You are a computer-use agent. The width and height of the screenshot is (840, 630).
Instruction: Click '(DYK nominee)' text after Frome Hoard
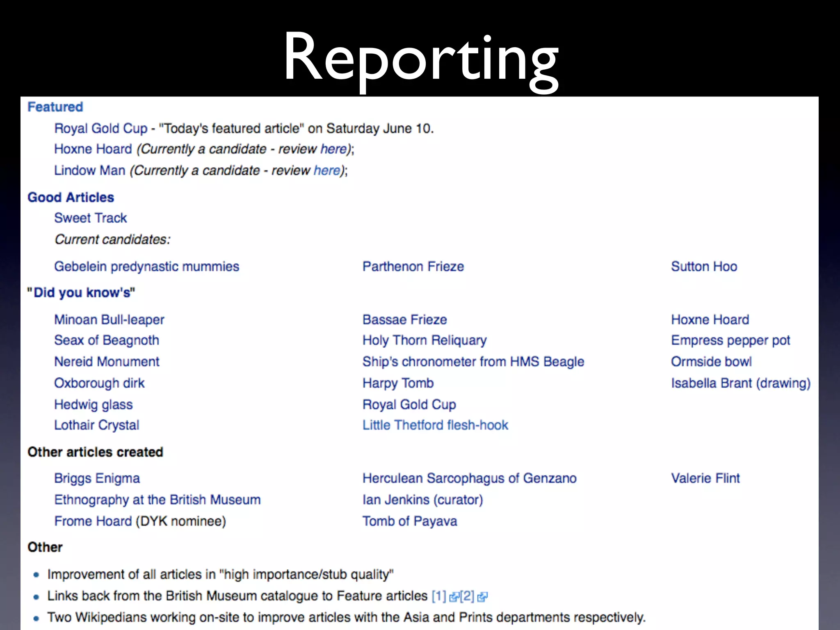point(181,521)
